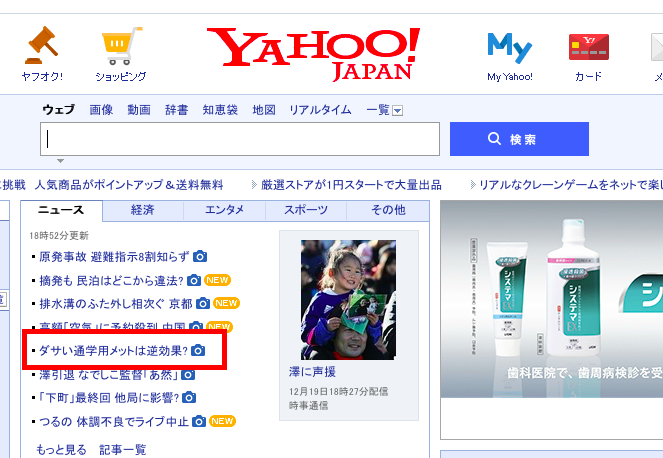
Task: Click the camera icon beside 排水溝のふた headline
Action: [x=203, y=303]
